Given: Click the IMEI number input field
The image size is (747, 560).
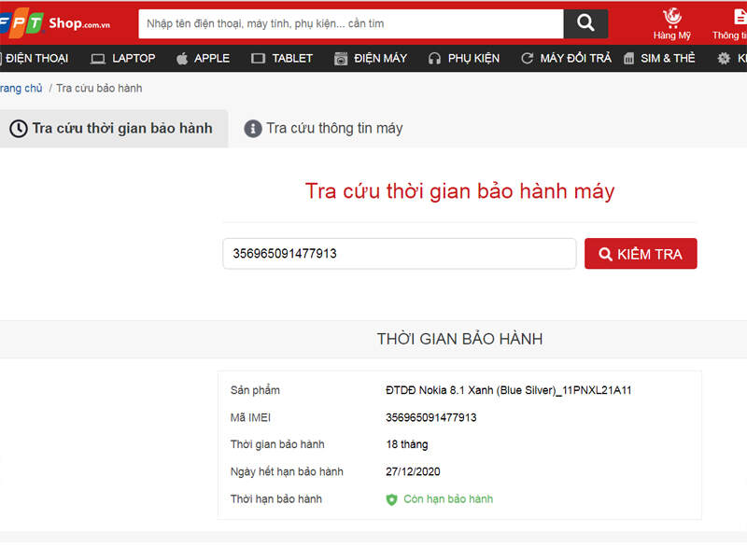Looking at the screenshot, I should (x=399, y=254).
